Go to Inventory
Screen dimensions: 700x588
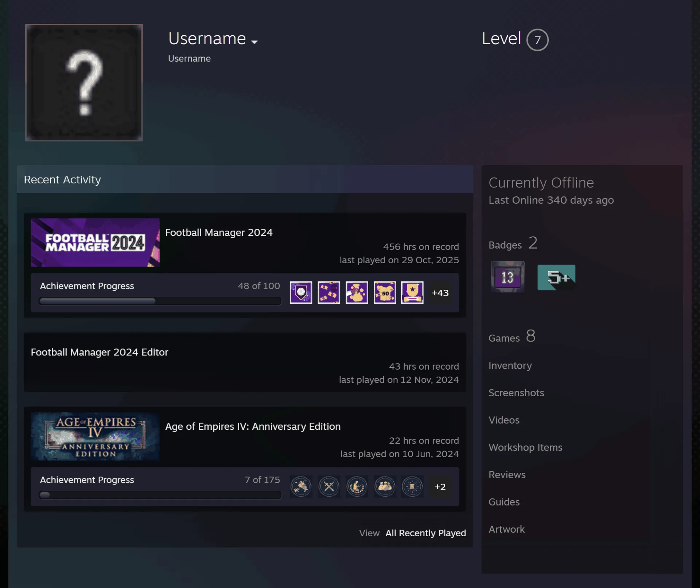click(x=510, y=366)
